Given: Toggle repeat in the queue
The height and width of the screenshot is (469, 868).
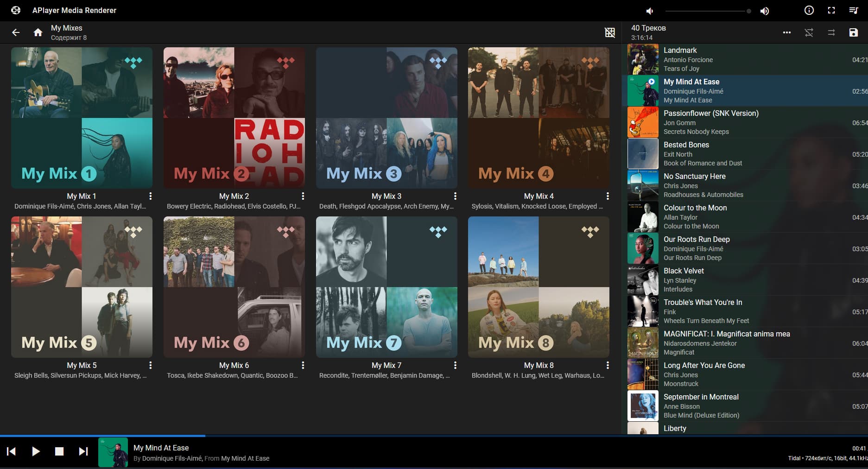Looking at the screenshot, I should coord(831,32).
